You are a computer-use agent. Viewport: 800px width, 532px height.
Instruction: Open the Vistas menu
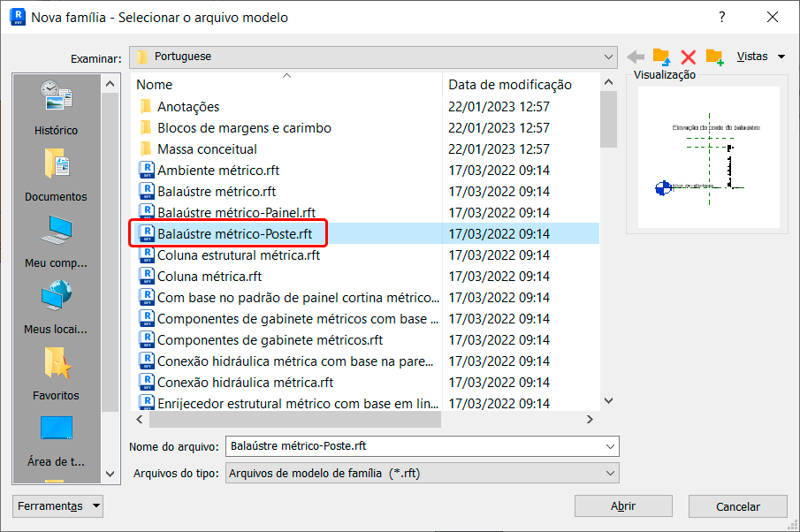[760, 57]
